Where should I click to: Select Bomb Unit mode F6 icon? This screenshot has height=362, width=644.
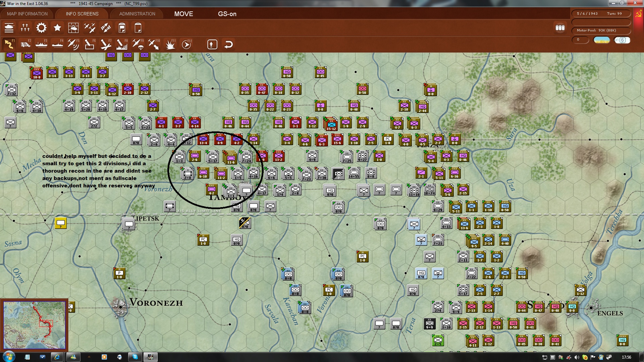(x=90, y=44)
